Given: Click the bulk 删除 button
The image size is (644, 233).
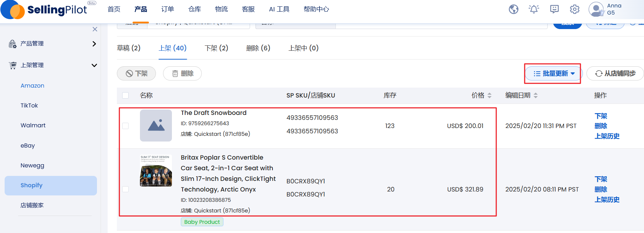Looking at the screenshot, I should [182, 73].
